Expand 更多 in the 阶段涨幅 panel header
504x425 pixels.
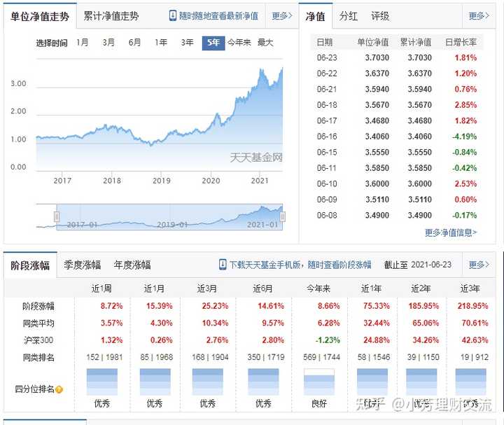479,265
